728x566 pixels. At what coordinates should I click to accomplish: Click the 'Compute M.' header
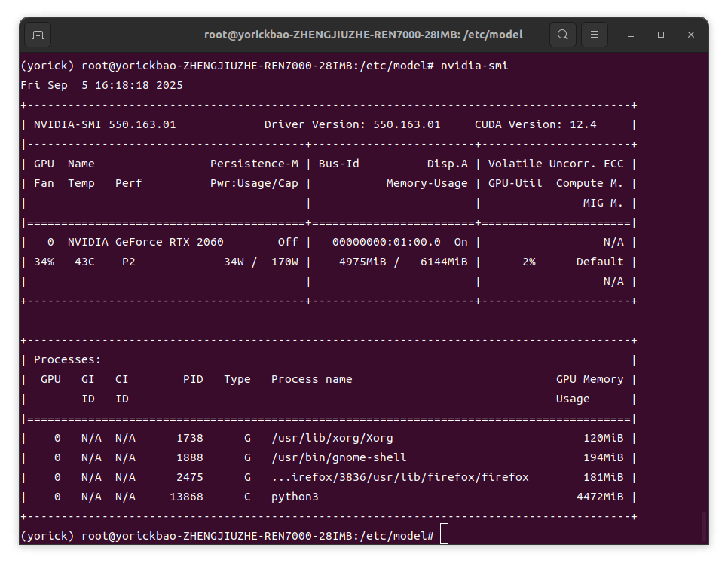click(589, 183)
